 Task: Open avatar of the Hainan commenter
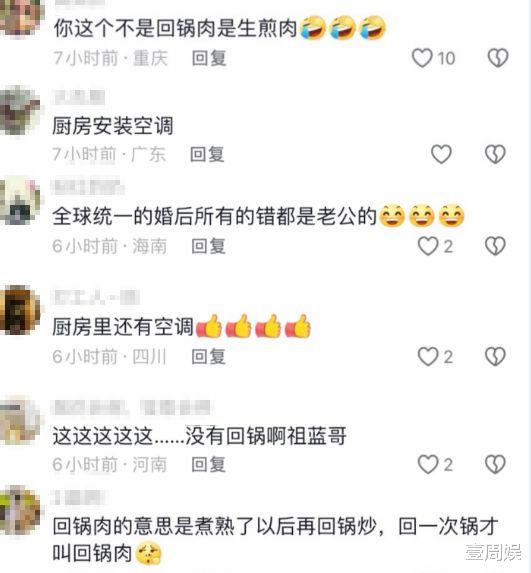pos(20,200)
